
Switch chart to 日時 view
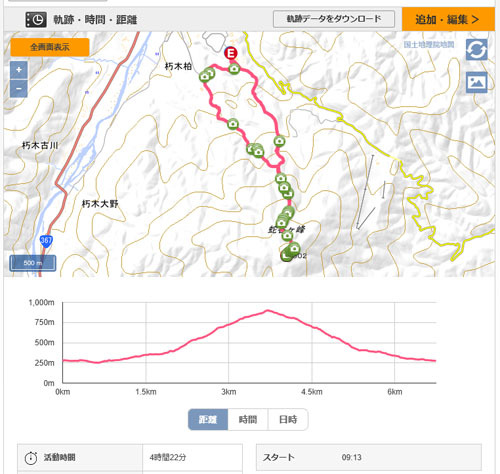click(288, 419)
